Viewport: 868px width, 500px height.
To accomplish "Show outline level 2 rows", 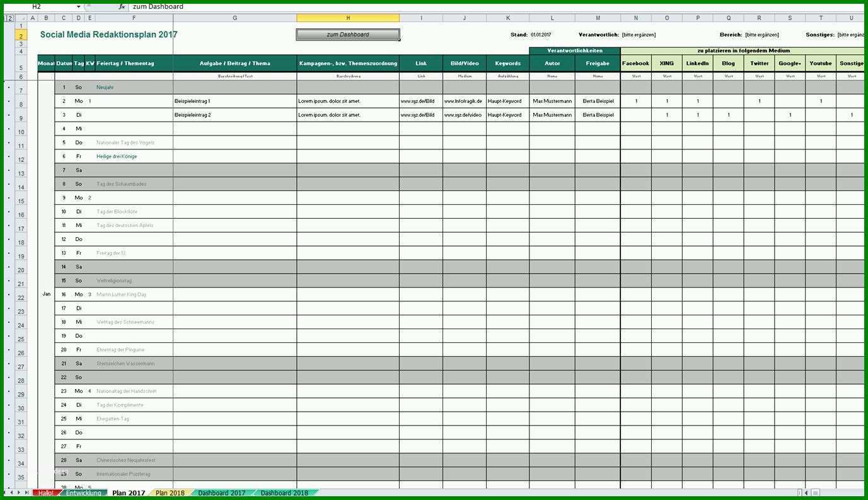I will point(11,18).
